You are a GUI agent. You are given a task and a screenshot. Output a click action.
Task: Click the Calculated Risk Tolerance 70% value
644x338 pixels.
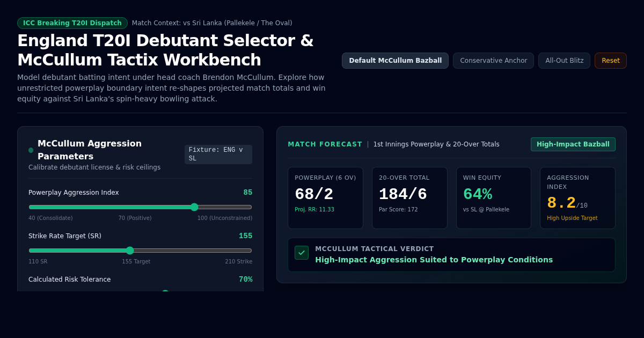point(245,280)
